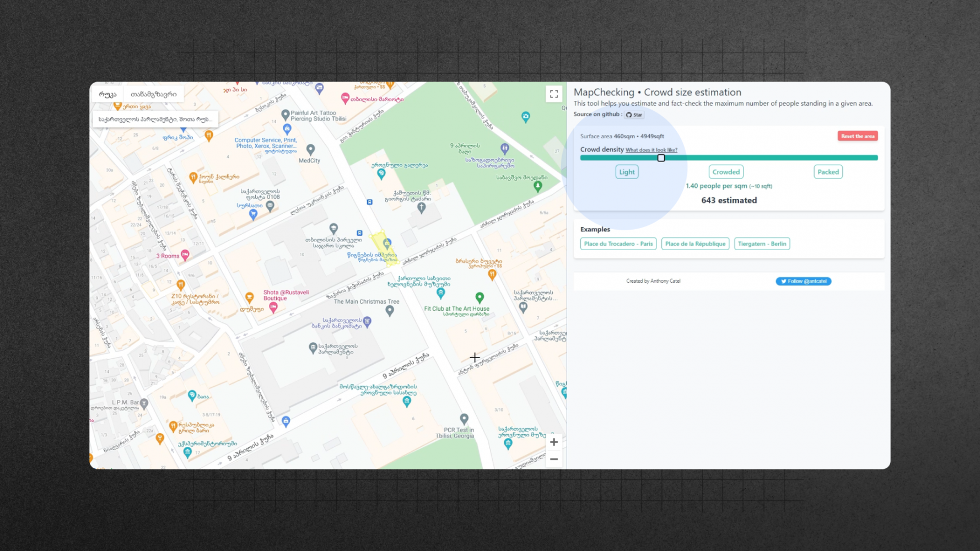Viewport: 980px width, 551px height.
Task: Follow @antcatel on Twitter
Action: click(803, 281)
